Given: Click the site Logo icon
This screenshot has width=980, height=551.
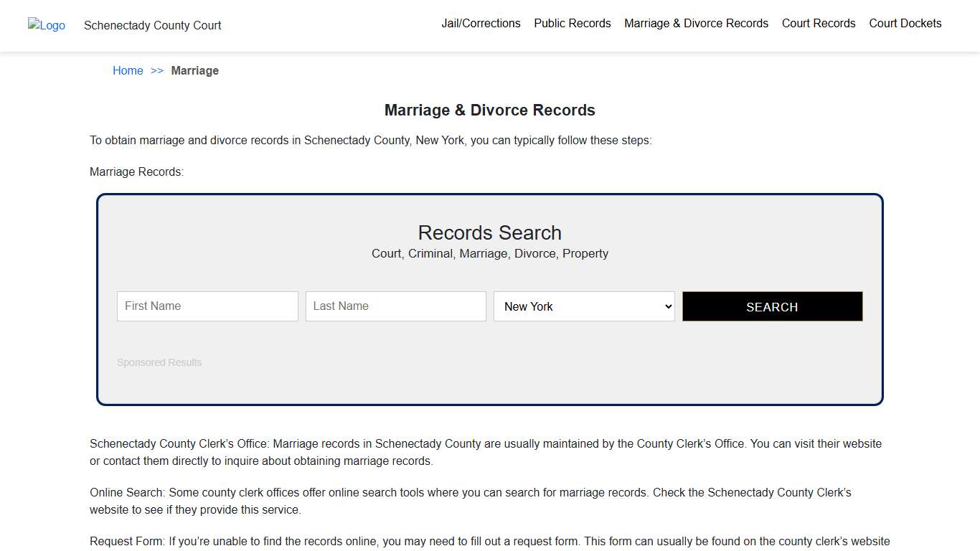Looking at the screenshot, I should (x=46, y=25).
